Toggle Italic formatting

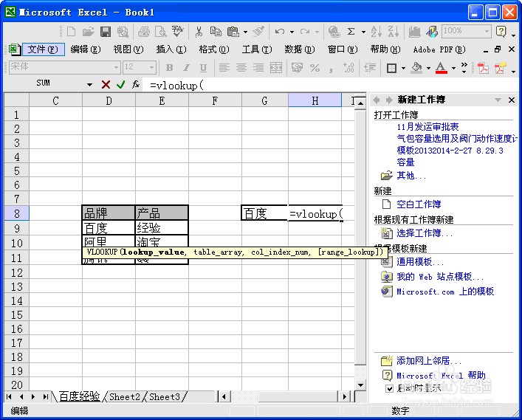click(186, 68)
